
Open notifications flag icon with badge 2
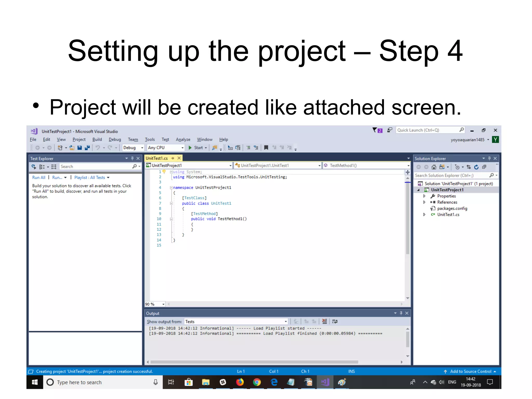[377, 130]
